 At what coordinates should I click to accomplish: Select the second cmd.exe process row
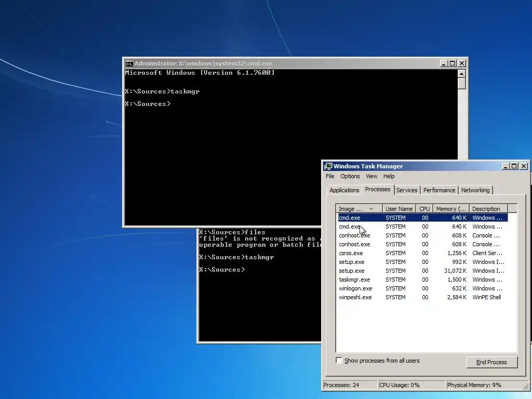coord(423,227)
